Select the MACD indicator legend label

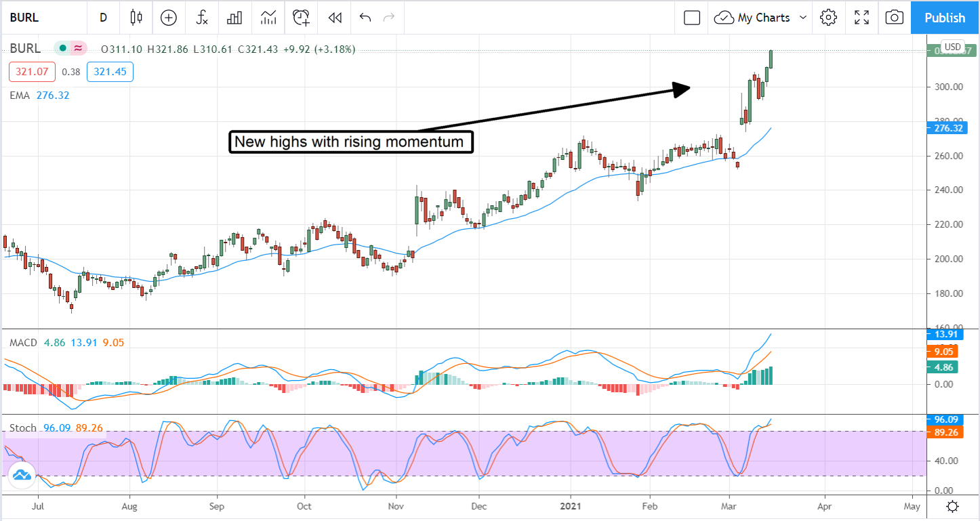pyautogui.click(x=23, y=343)
